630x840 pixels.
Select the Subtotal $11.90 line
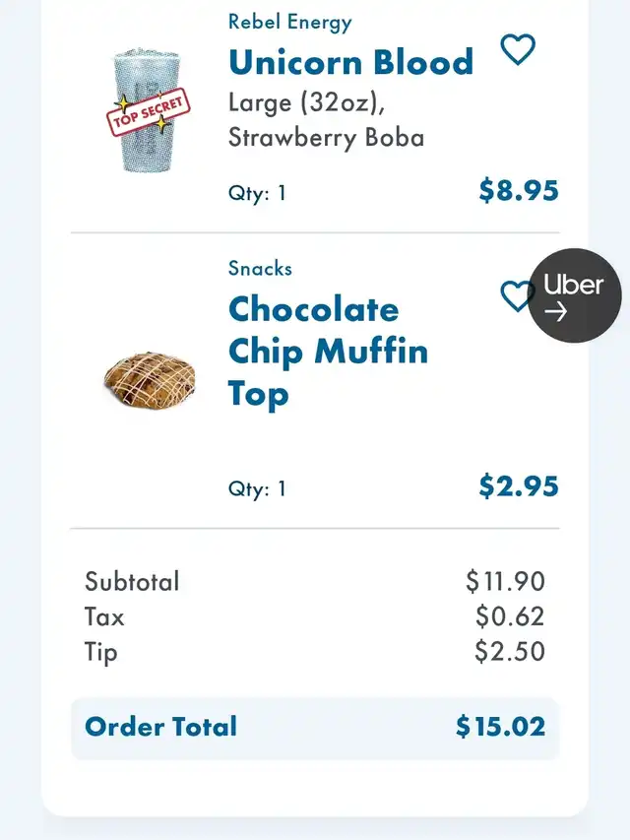(315, 581)
